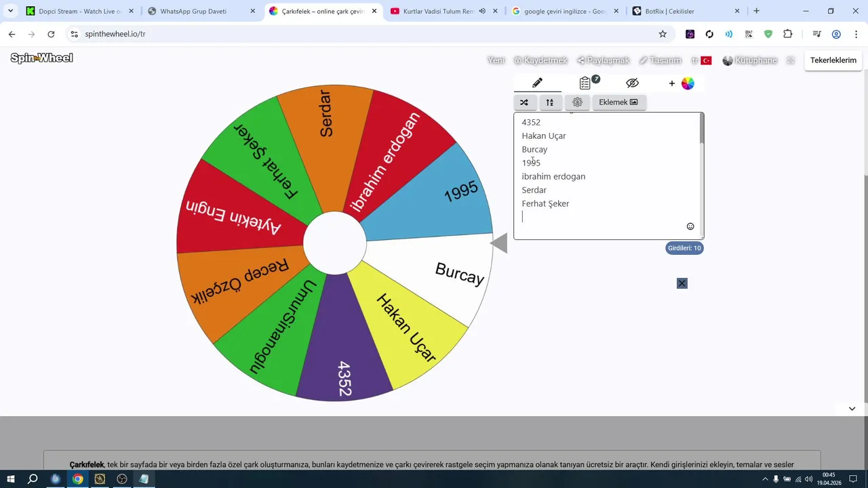This screenshot has width=868, height=488.
Task: Open taskbar volume control
Action: tap(809, 479)
